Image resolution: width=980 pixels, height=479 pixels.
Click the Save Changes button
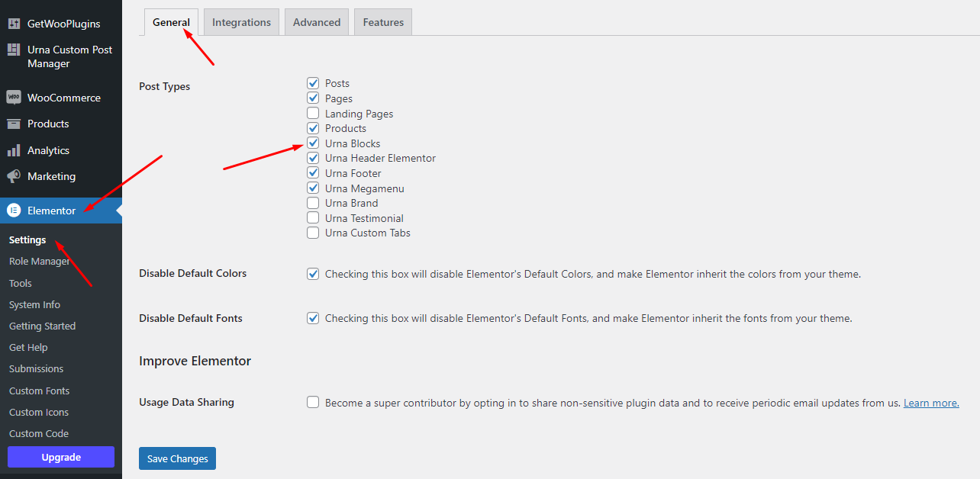(x=178, y=458)
